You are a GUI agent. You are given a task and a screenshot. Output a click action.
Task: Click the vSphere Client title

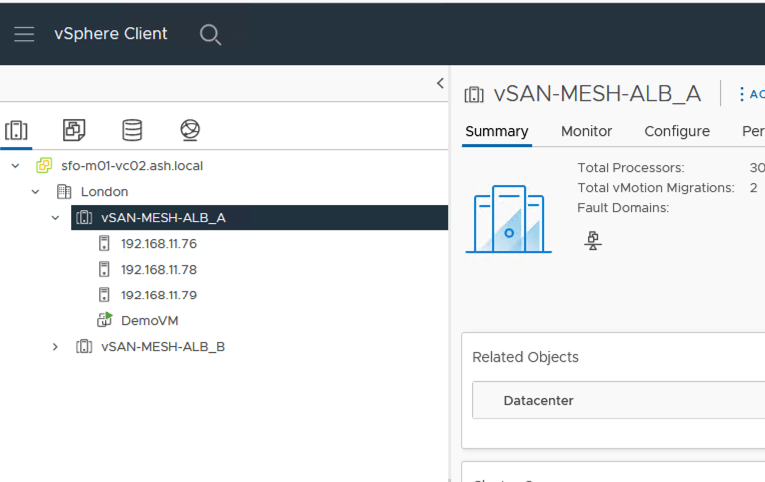pos(111,34)
